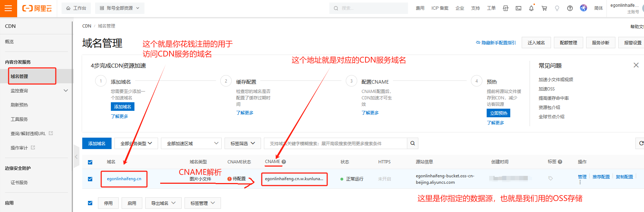Click the search magnifier button beside domain filter
Screen dimensions: 644x212
pyautogui.click(x=413, y=143)
